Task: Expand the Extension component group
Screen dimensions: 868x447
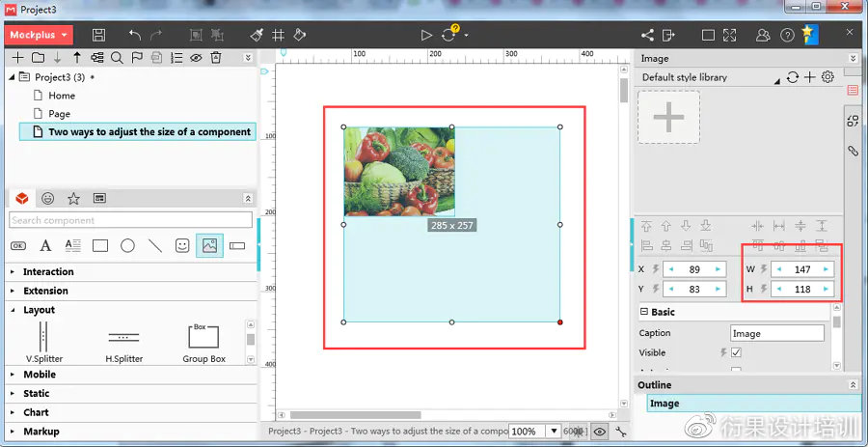Action: point(13,291)
